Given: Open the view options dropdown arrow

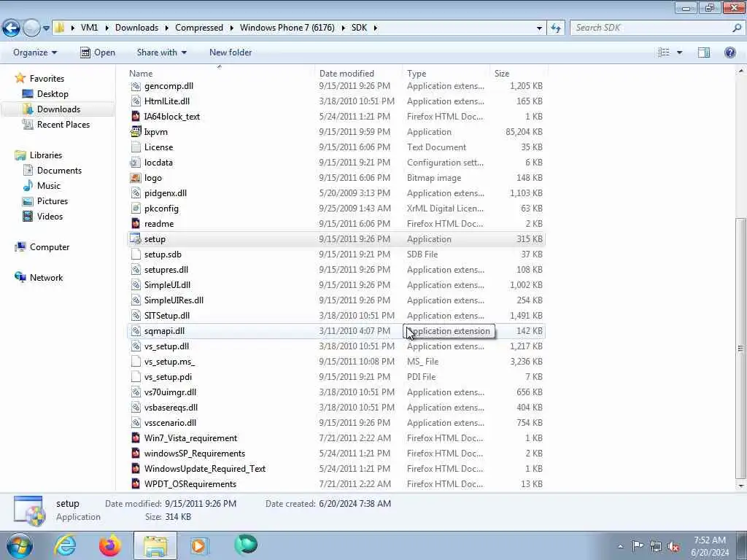Looking at the screenshot, I should point(679,52).
